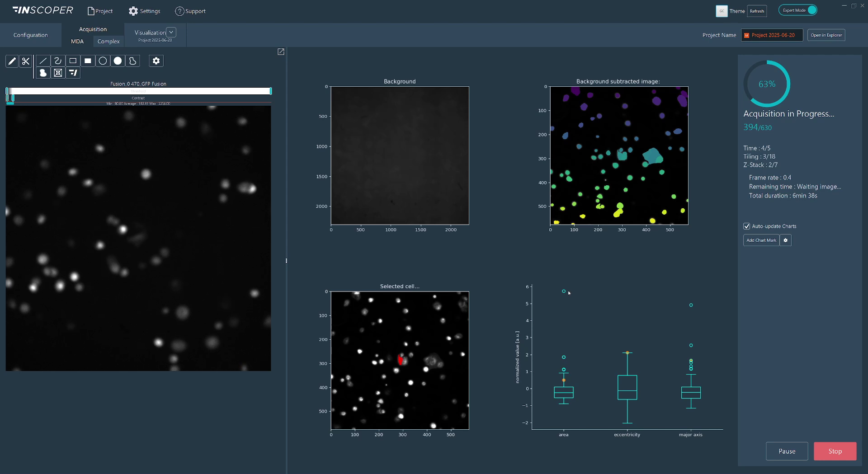868x474 pixels.
Task: Click the eccentricity axis label
Action: tap(627, 435)
